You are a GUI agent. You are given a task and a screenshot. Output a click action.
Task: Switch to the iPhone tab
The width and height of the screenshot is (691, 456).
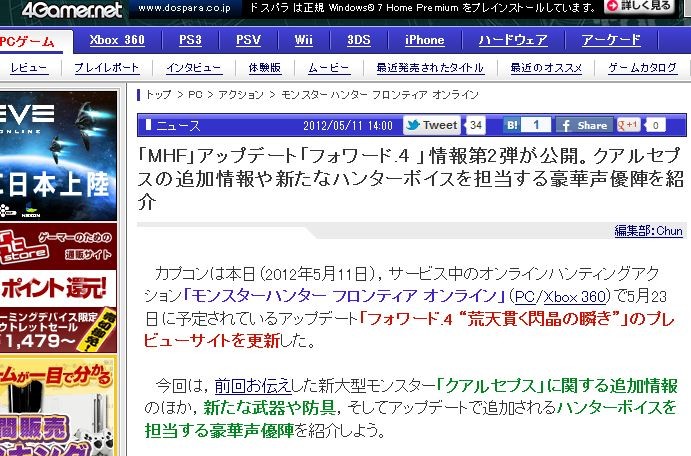[x=424, y=40]
